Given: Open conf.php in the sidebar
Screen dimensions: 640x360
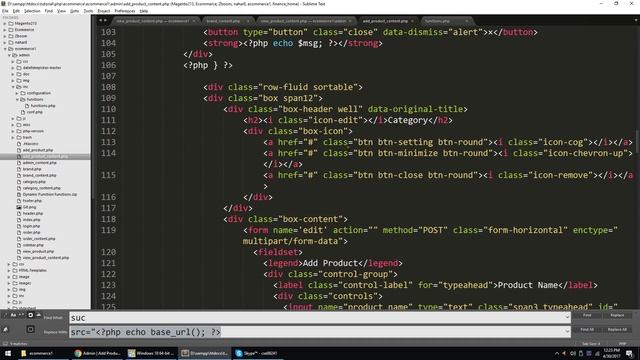Looking at the screenshot, I should [x=35, y=112].
